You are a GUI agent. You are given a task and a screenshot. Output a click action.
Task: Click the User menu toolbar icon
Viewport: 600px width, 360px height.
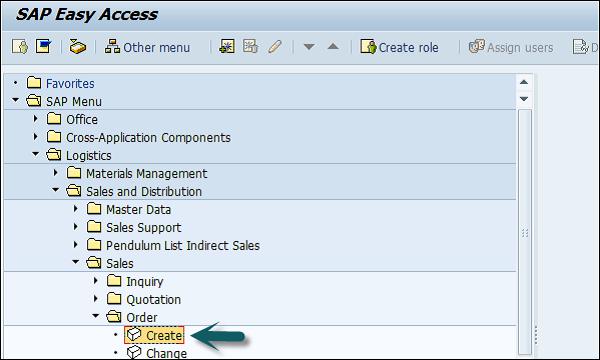click(20, 47)
